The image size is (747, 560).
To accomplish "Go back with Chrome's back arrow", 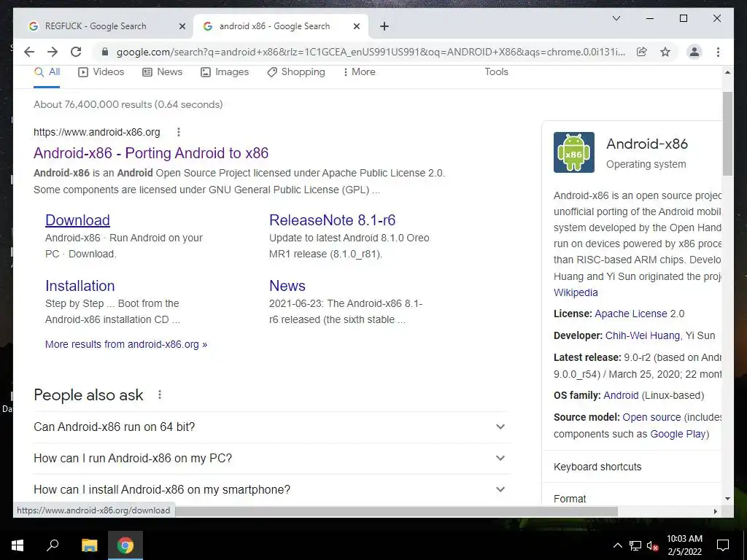I will [x=29, y=52].
